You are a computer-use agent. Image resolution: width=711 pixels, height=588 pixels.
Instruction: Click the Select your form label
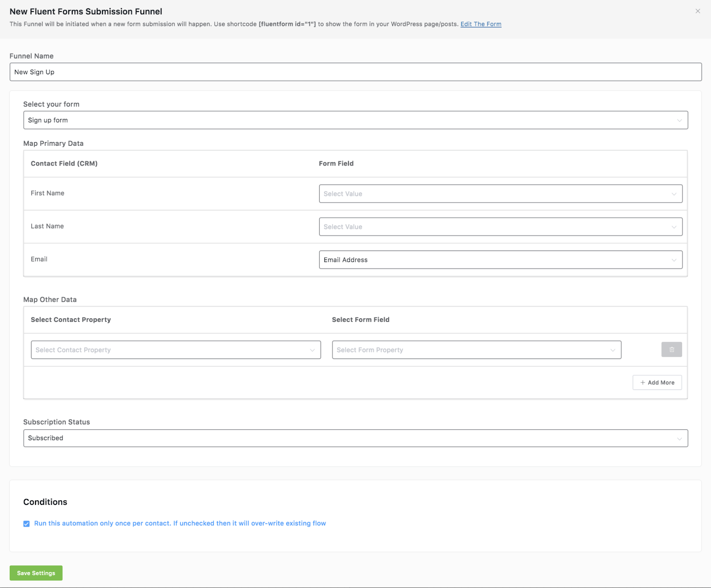(51, 104)
